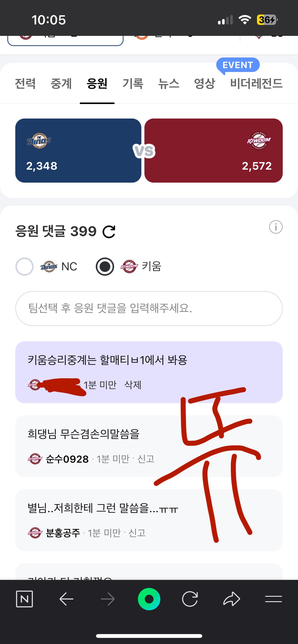Focus the cheer comment input field
298x644 pixels.
pyautogui.click(x=149, y=308)
